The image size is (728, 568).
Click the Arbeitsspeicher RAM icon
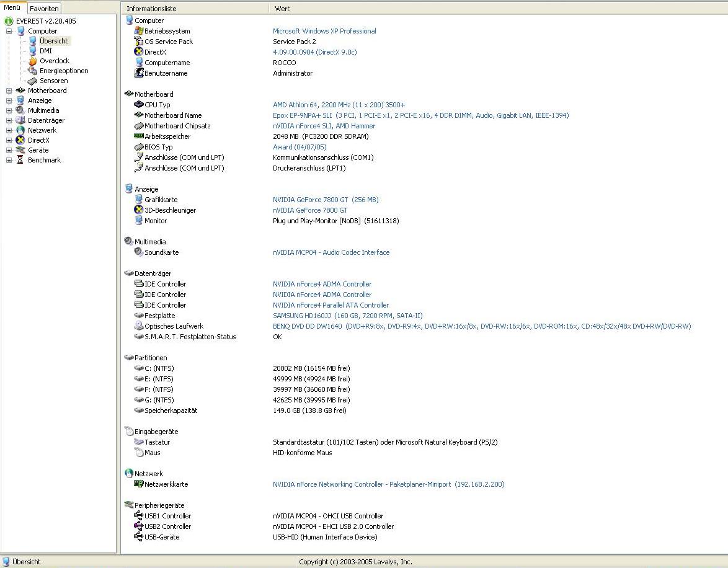[139, 136]
